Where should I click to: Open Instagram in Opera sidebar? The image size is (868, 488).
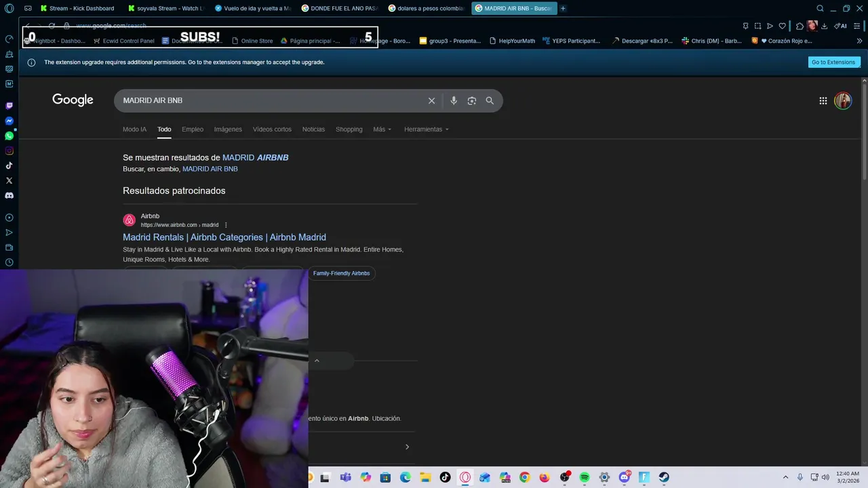pos(9,150)
